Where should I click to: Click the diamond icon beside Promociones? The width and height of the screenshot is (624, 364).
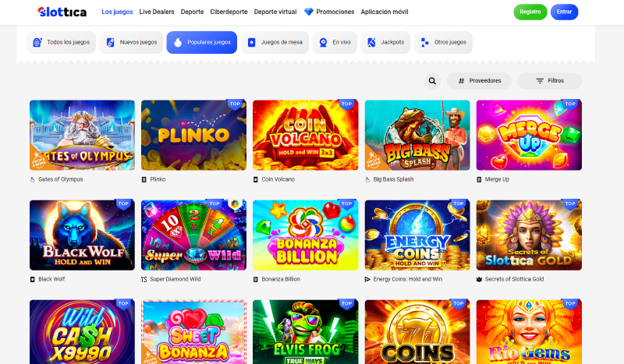coord(309,12)
